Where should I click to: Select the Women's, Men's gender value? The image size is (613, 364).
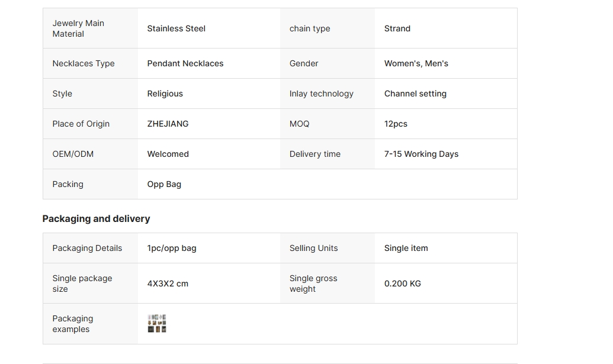point(416,63)
